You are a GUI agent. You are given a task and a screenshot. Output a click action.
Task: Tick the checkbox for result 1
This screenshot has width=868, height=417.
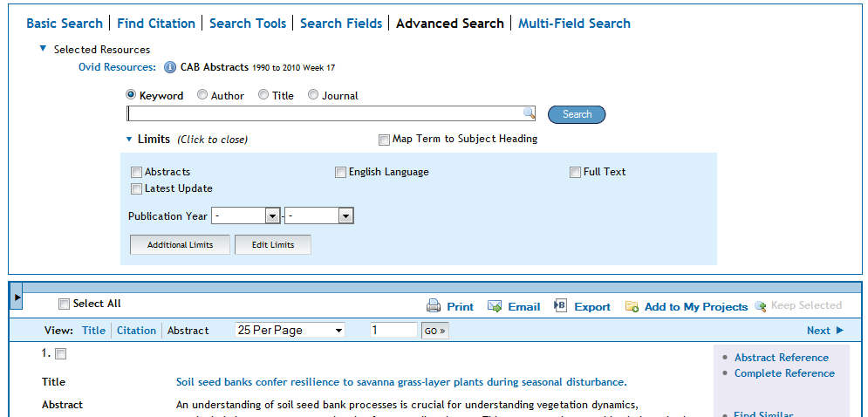point(61,354)
